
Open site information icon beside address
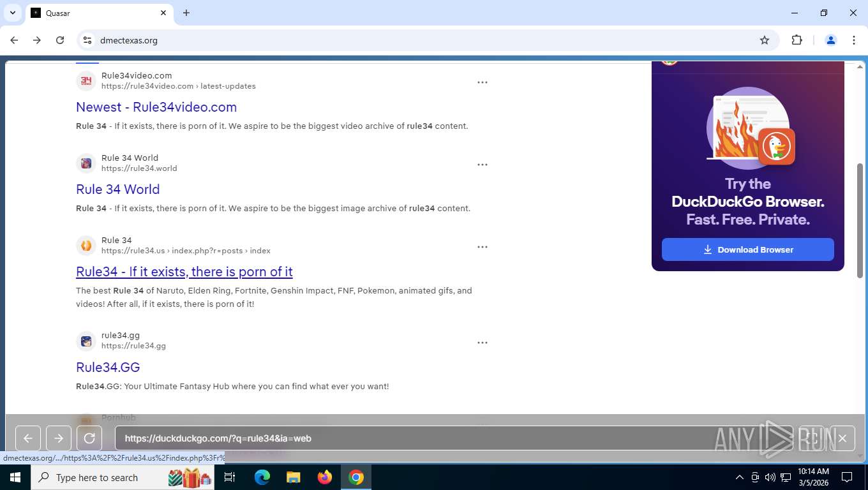(x=87, y=40)
